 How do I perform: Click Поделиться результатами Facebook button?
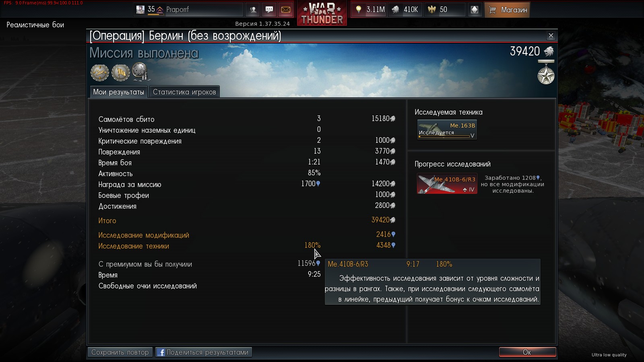click(204, 352)
